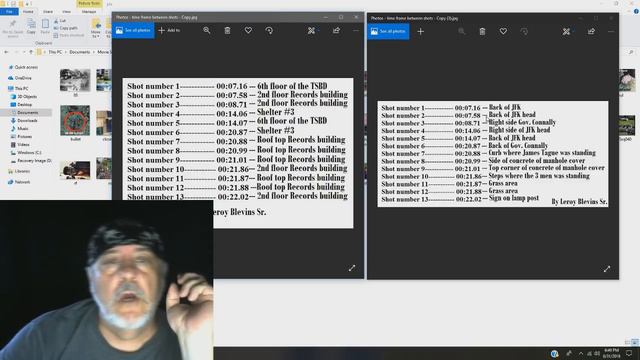Open Action Center notifications icon
The height and width of the screenshot is (360, 640).
click(x=630, y=353)
